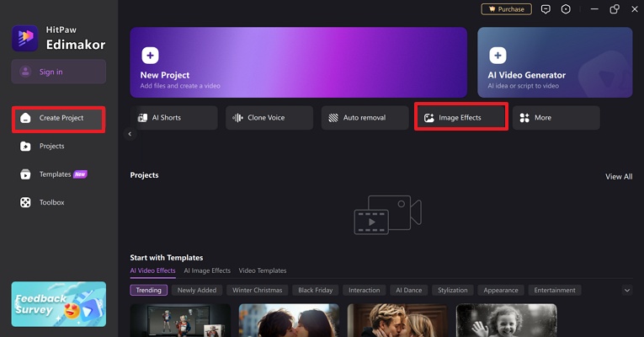Open the feedback message icon in title bar
The height and width of the screenshot is (337, 644).
[546, 9]
